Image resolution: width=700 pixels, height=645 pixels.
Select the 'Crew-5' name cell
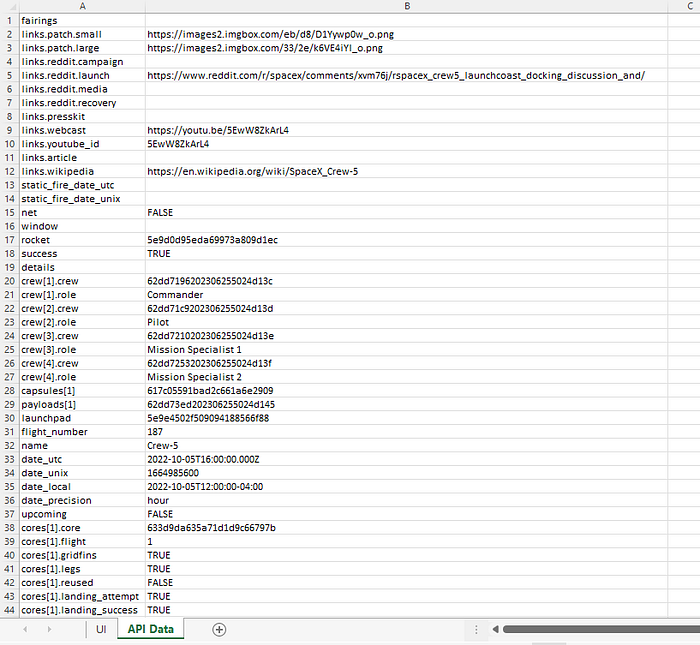tap(407, 445)
